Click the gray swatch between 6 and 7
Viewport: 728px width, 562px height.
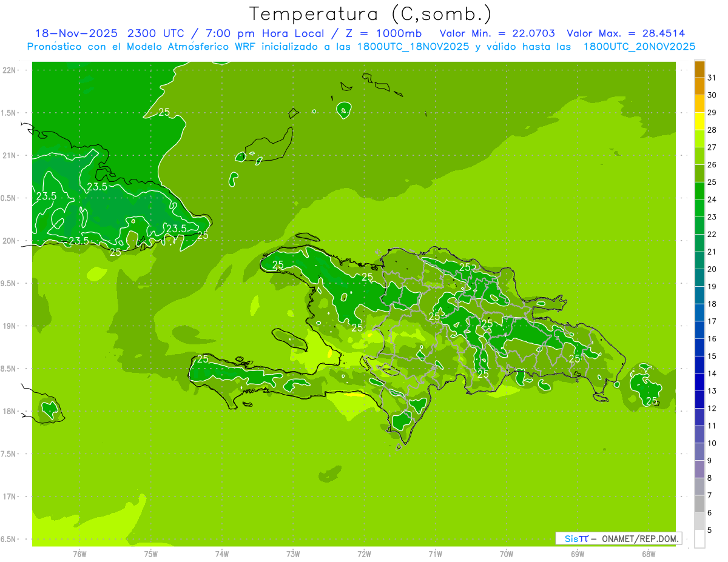[699, 504]
